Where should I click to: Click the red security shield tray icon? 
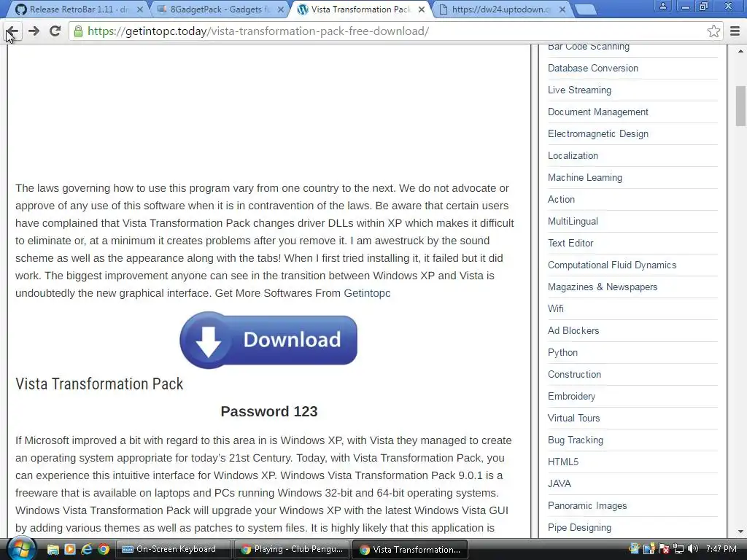(x=664, y=549)
